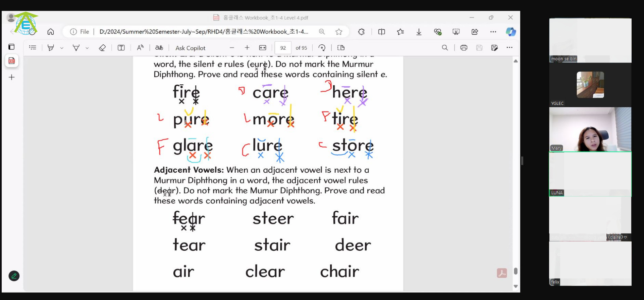Click the vertical scrollbar down arrow
Screen dimensions: 644x300
coord(516,286)
